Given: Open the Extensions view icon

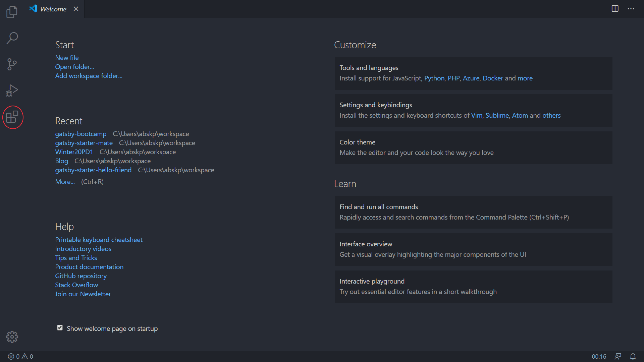Looking at the screenshot, I should coord(12,117).
